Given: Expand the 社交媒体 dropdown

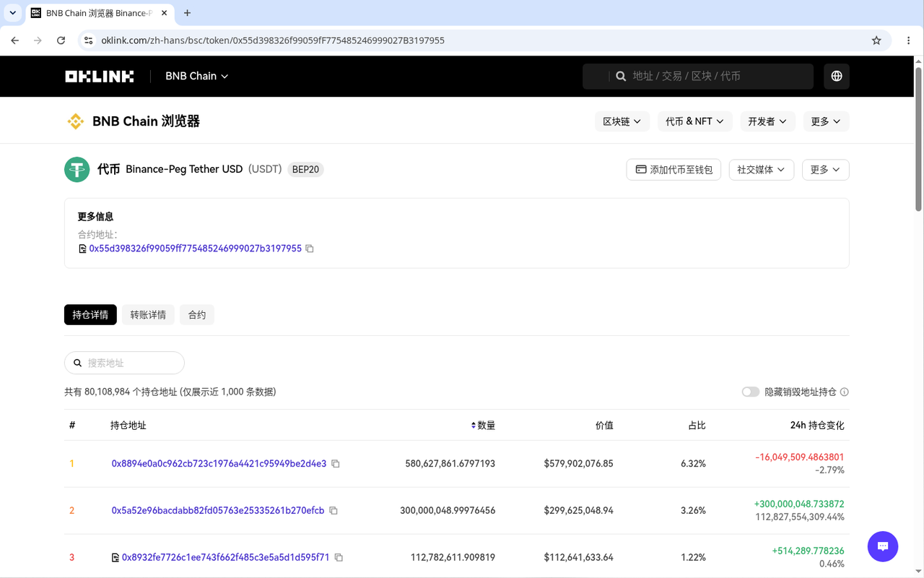Looking at the screenshot, I should click(x=762, y=170).
